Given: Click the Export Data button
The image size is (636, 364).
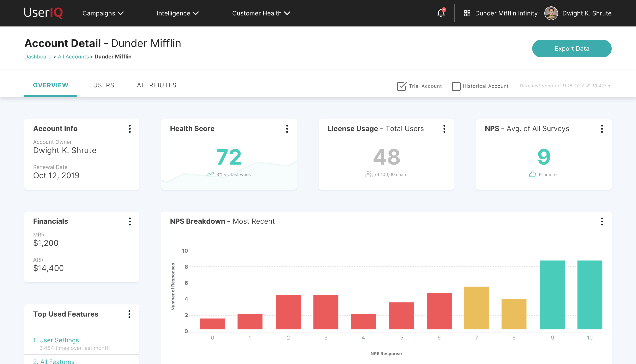Looking at the screenshot, I should (x=572, y=49).
